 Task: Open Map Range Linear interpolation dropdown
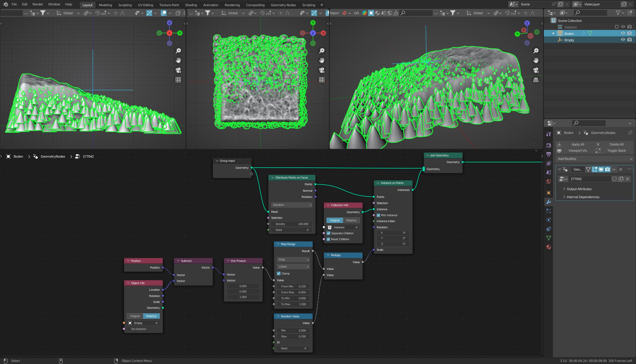(293, 266)
